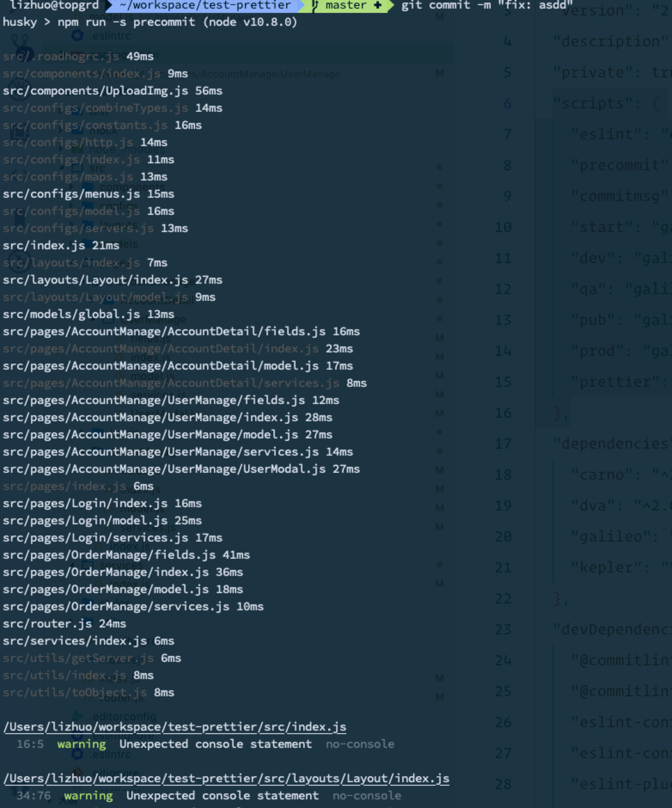This screenshot has width=672, height=808.
Task: Select the src/utils/getServer.js 6ms line
Action: [x=92, y=658]
